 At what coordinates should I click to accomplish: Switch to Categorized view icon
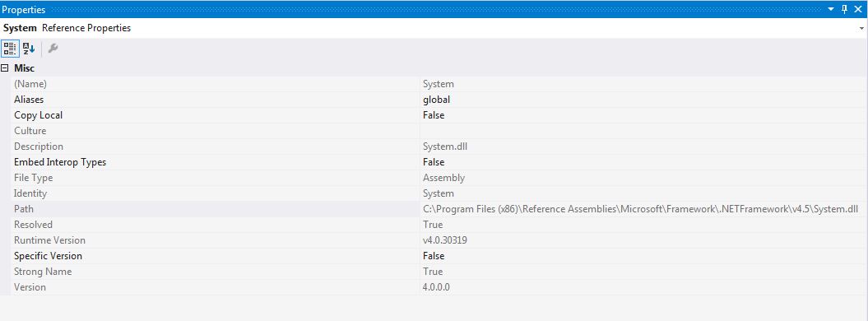tap(9, 48)
